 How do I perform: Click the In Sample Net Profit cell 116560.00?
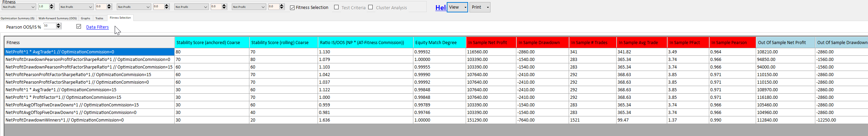click(x=491, y=52)
